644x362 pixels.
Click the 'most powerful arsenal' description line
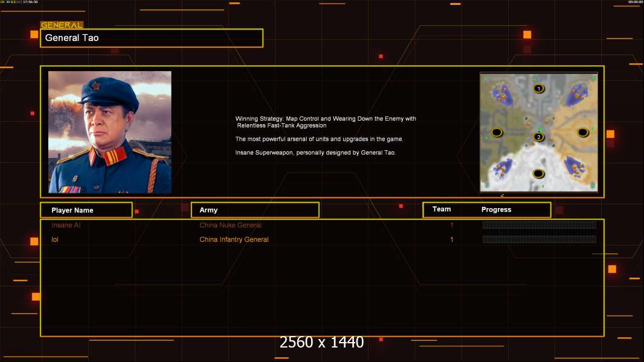click(319, 139)
